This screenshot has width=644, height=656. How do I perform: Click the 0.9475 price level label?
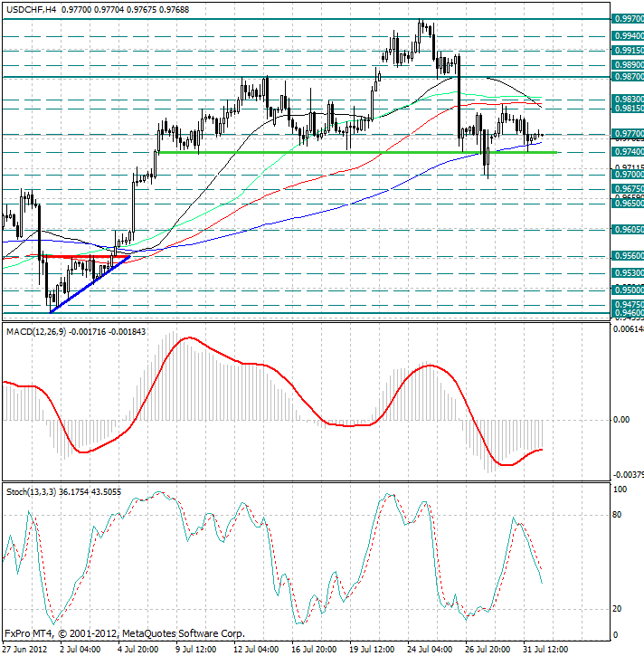(628, 305)
